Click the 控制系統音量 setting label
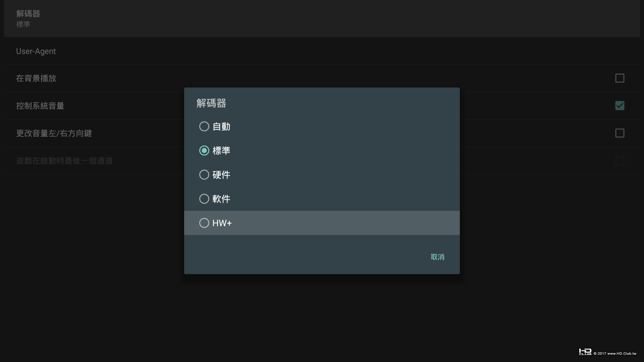The height and width of the screenshot is (362, 644). 40,106
